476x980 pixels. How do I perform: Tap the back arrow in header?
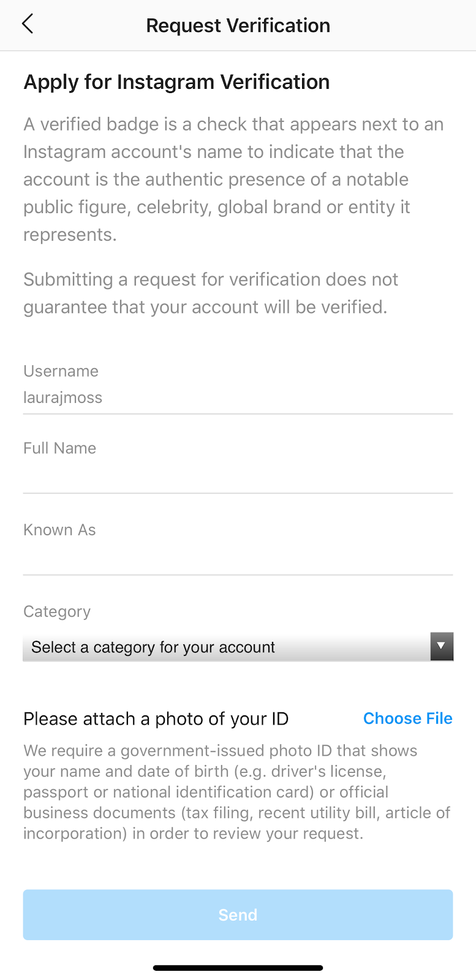(x=28, y=24)
